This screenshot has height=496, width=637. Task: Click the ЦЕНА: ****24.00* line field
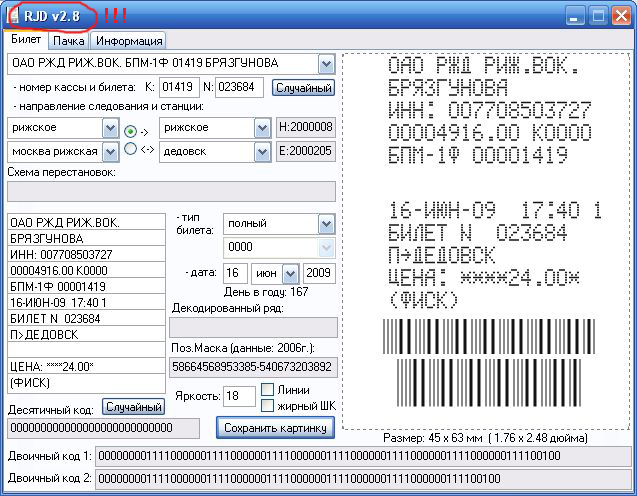pyautogui.click(x=87, y=366)
